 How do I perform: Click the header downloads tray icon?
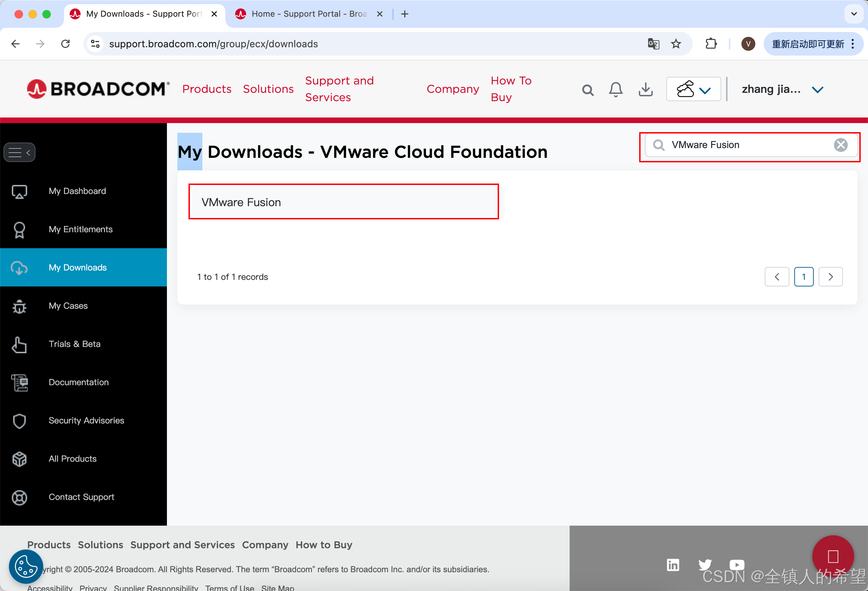(645, 90)
